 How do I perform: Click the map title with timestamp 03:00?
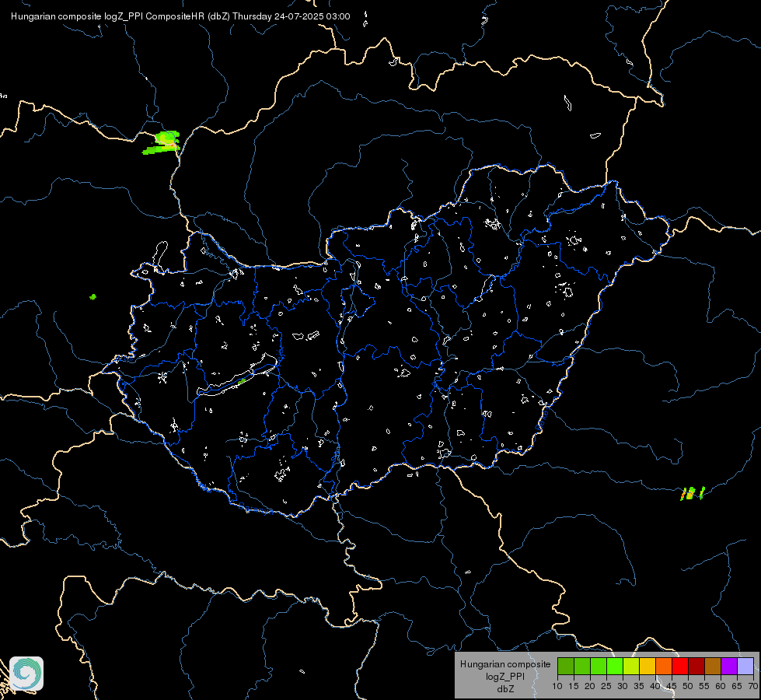pyautogui.click(x=180, y=16)
